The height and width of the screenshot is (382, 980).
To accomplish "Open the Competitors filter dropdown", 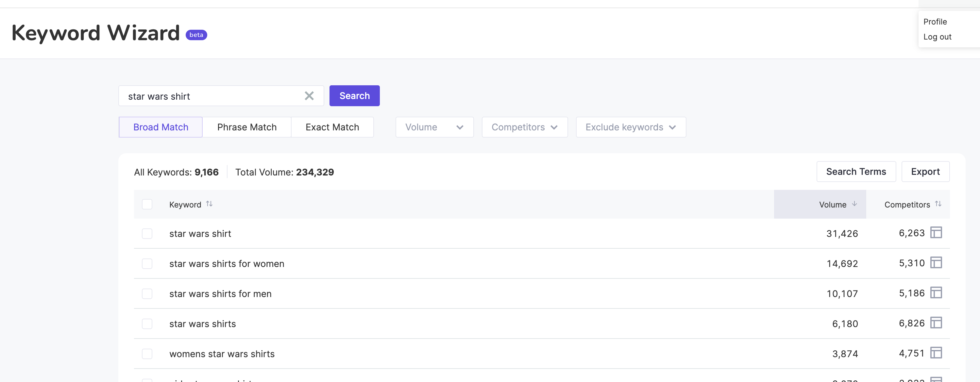I will click(525, 127).
